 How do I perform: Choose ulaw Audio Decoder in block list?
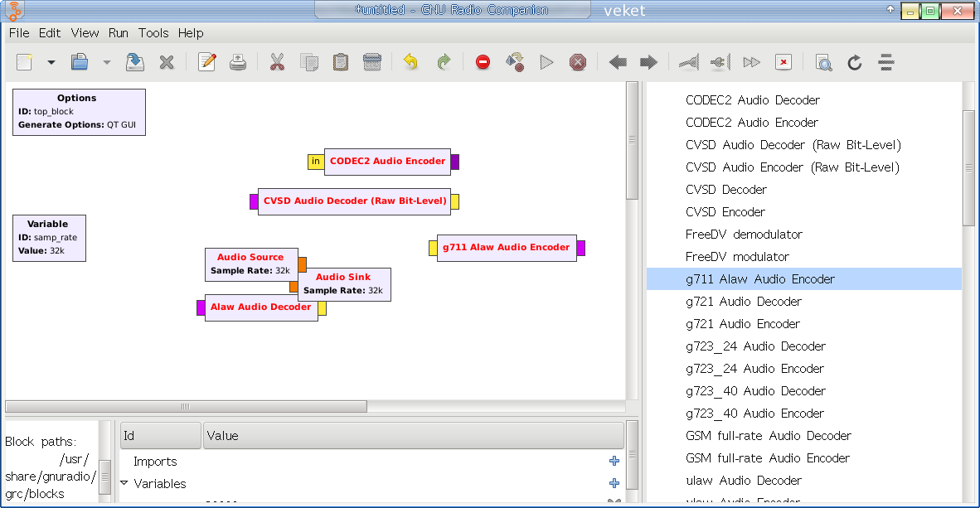point(743,481)
